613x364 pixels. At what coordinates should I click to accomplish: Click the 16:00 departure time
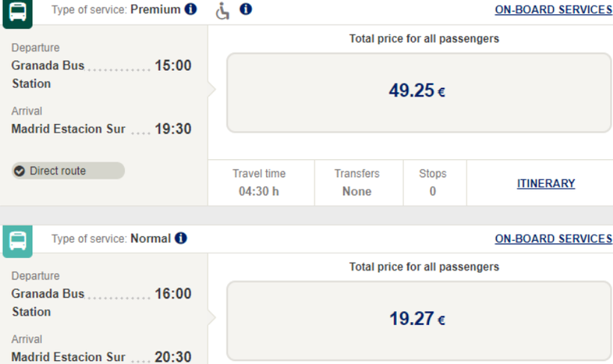coord(173,294)
